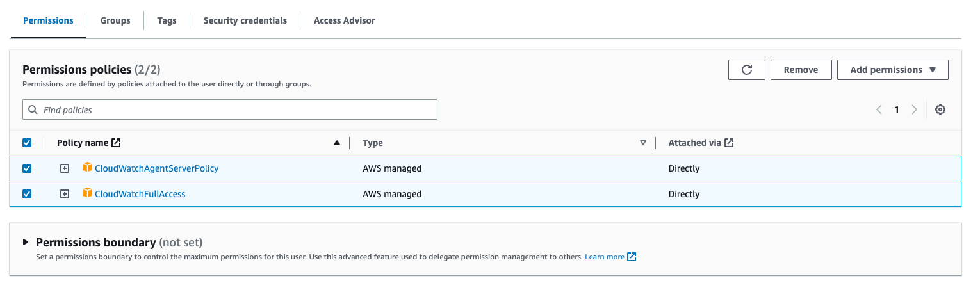The width and height of the screenshot is (980, 290).
Task: Click the Policy name column header
Action: (x=83, y=143)
